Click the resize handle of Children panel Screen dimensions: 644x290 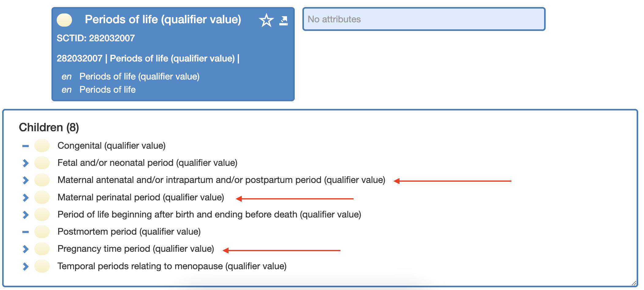point(634,284)
